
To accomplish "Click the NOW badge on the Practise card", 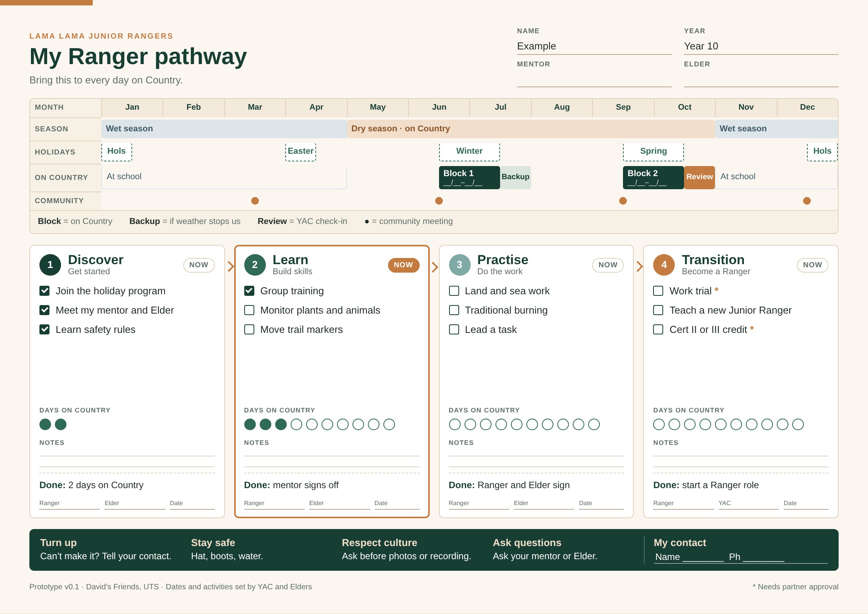I will point(608,265).
